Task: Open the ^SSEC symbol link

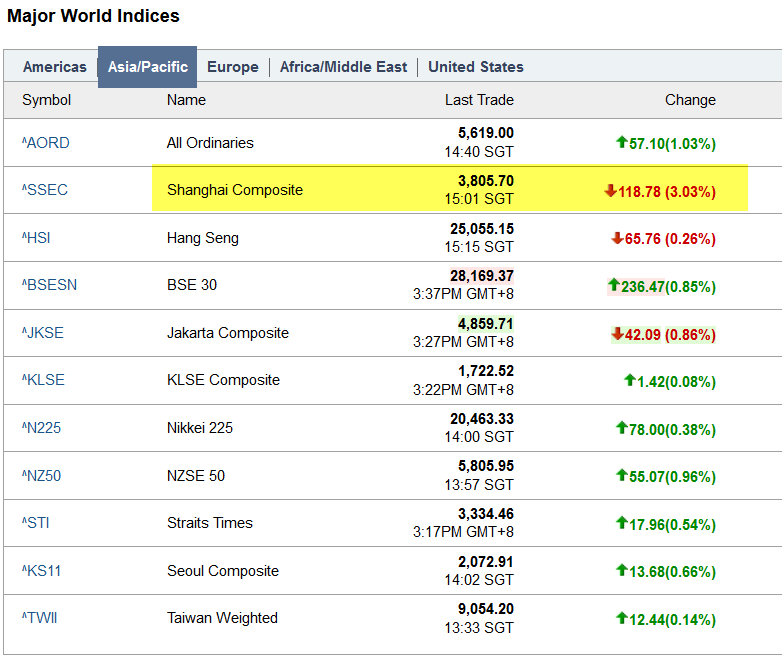Action: tap(45, 190)
